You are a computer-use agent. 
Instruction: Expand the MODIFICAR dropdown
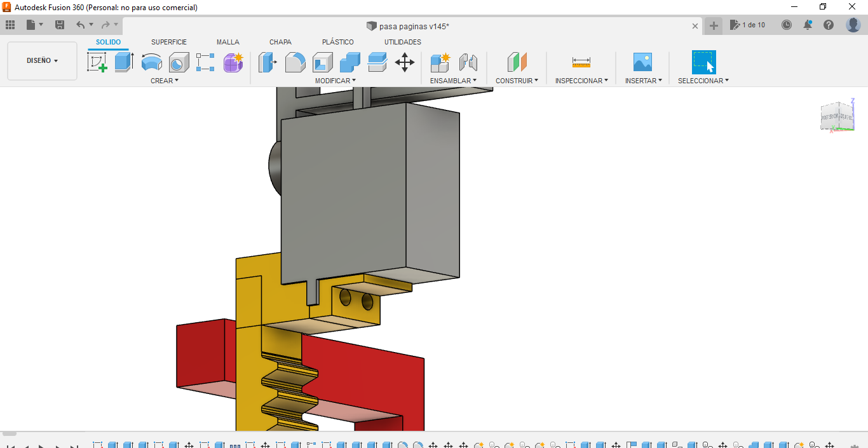click(x=335, y=80)
